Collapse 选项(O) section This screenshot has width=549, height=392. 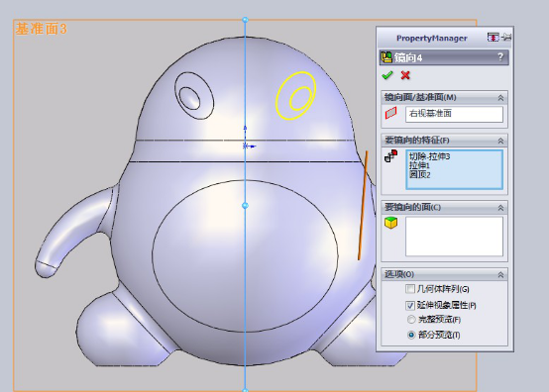[500, 275]
